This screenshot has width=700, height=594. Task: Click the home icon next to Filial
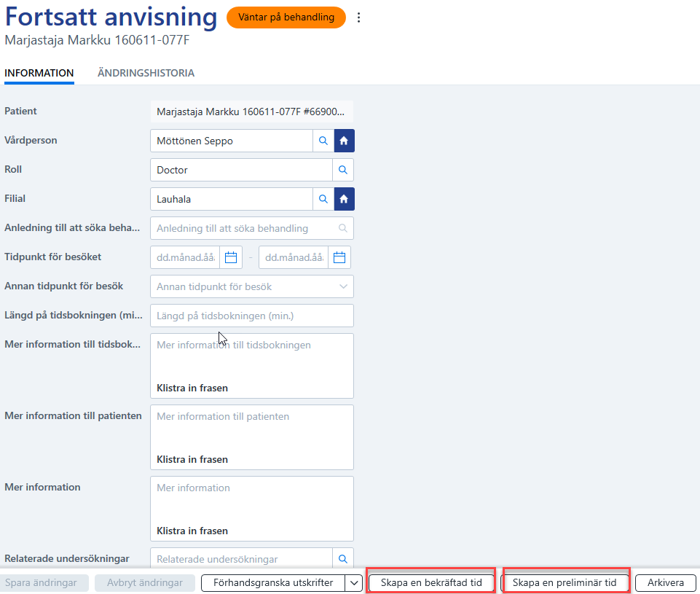pos(344,199)
